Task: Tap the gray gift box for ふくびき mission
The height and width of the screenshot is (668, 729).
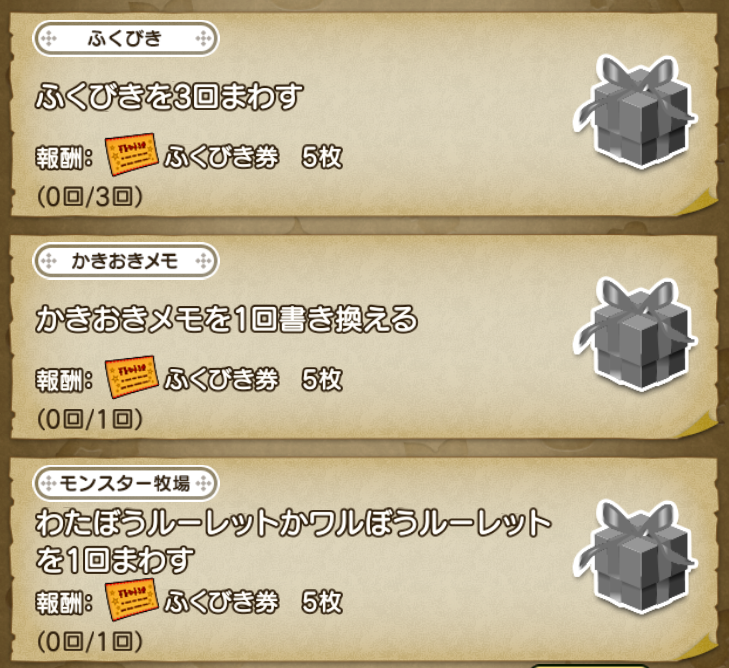Action: coord(635,112)
